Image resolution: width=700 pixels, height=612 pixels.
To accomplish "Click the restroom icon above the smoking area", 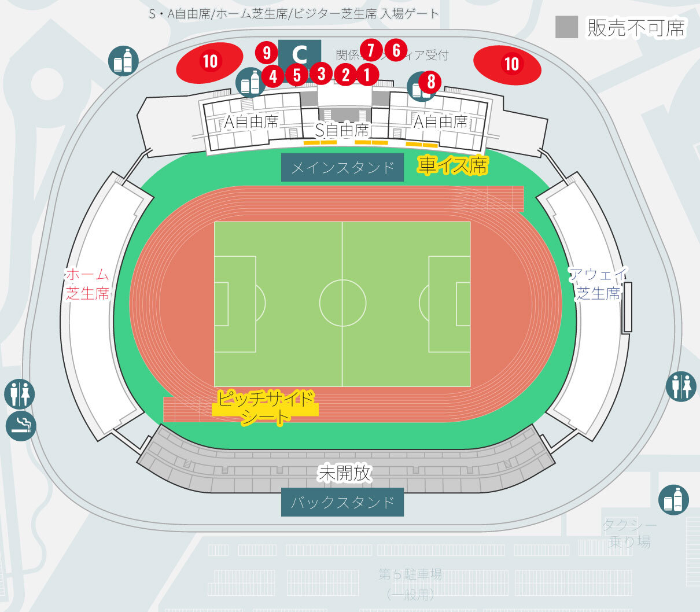I will [20, 394].
